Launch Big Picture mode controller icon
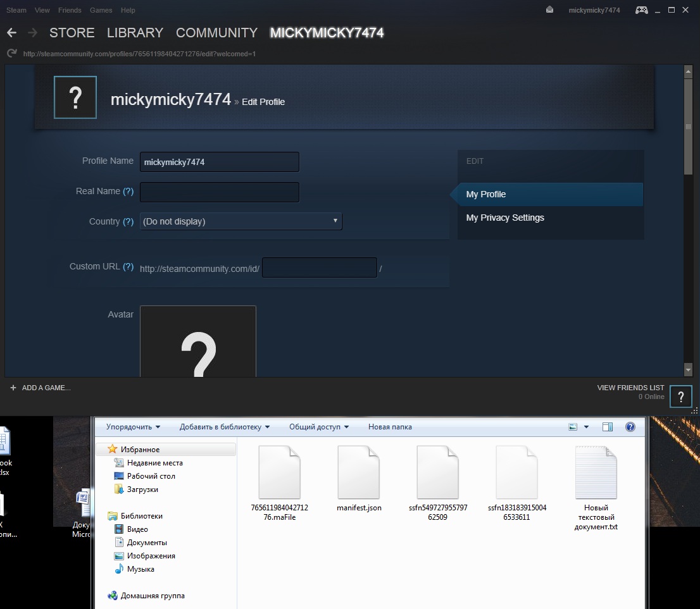The width and height of the screenshot is (700, 609). point(642,10)
